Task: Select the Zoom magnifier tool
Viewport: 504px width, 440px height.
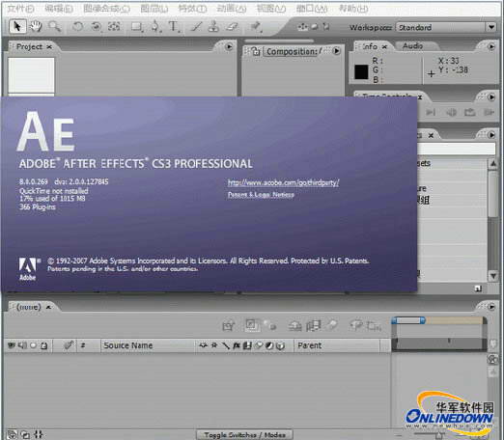Action: tap(55, 26)
